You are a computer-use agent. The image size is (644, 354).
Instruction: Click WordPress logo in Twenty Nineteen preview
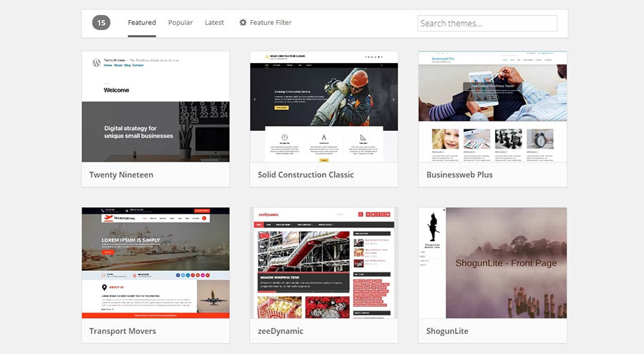coord(96,63)
